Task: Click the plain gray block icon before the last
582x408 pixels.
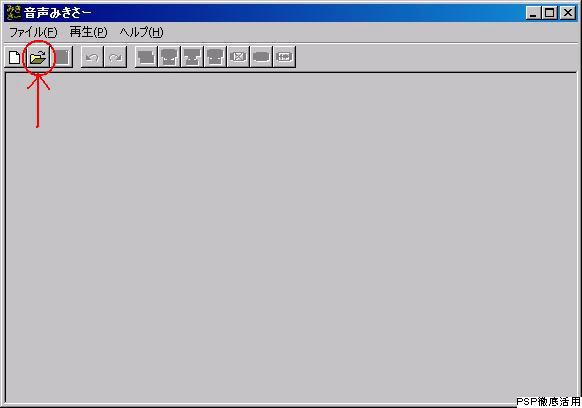Action: pos(261,57)
